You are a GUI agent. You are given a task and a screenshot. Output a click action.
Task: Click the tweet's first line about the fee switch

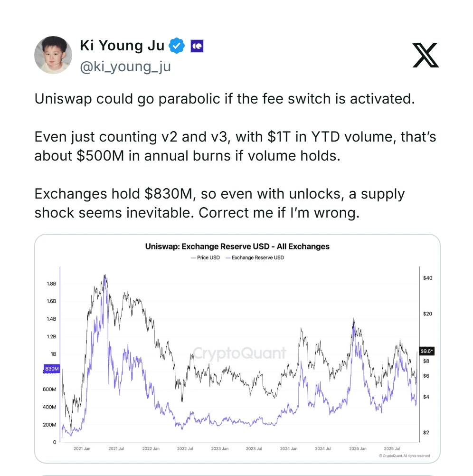point(225,100)
